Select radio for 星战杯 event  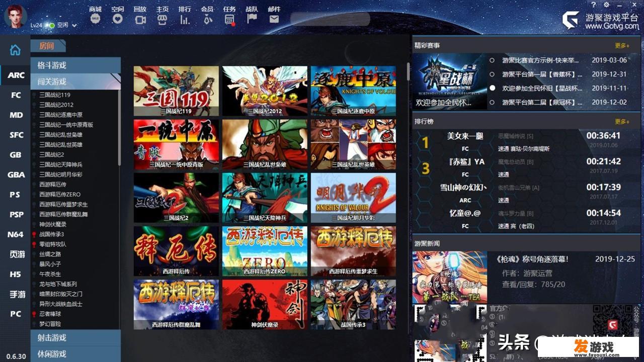tap(492, 88)
